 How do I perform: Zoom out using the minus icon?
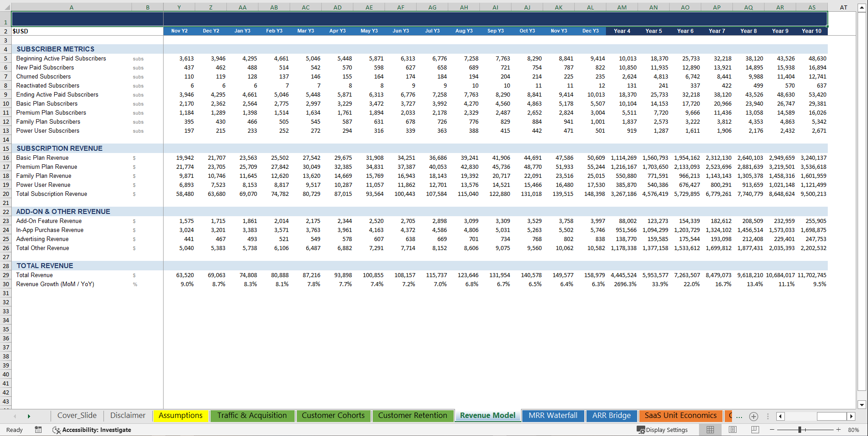[x=771, y=430]
